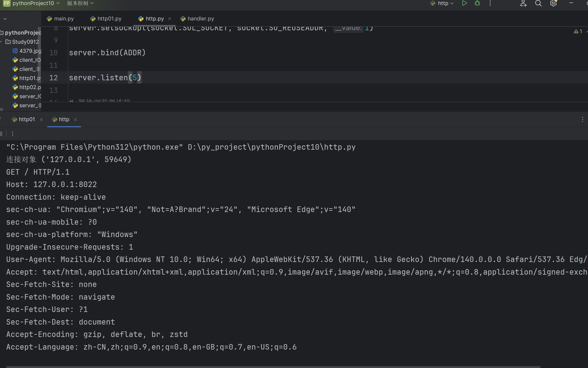Open IDE settings gear icon

553,3
